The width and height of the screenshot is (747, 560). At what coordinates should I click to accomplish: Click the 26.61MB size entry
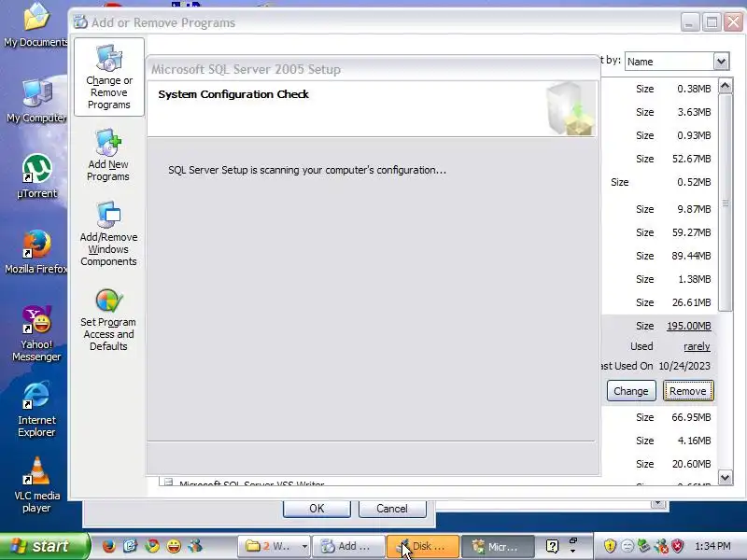691,302
